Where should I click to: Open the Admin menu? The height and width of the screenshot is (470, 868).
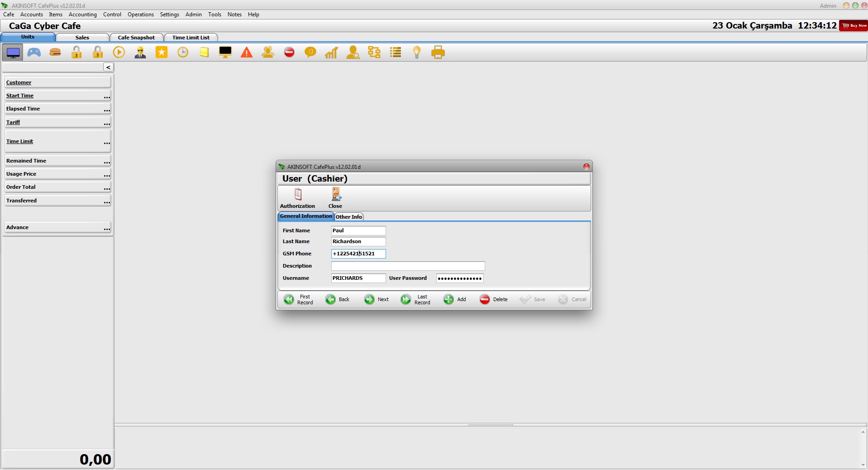click(x=193, y=14)
